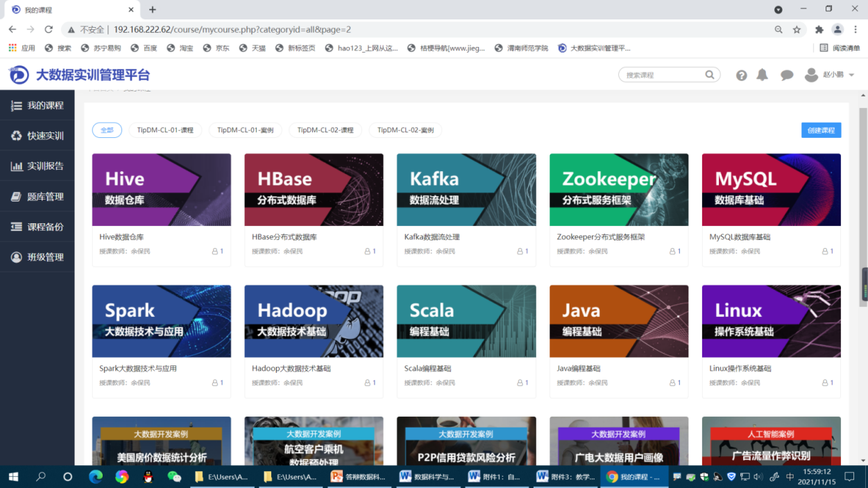The width and height of the screenshot is (868, 488).
Task: Filter courses by TipDM-CL-01-课程
Action: 165,130
